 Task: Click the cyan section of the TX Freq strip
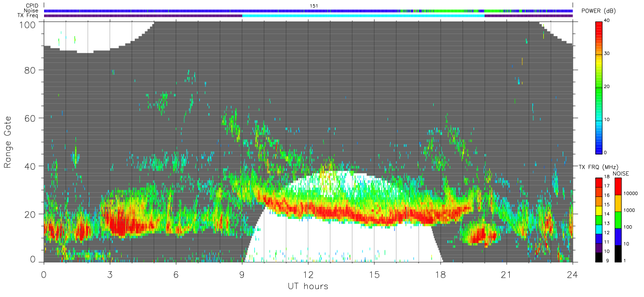363,16
